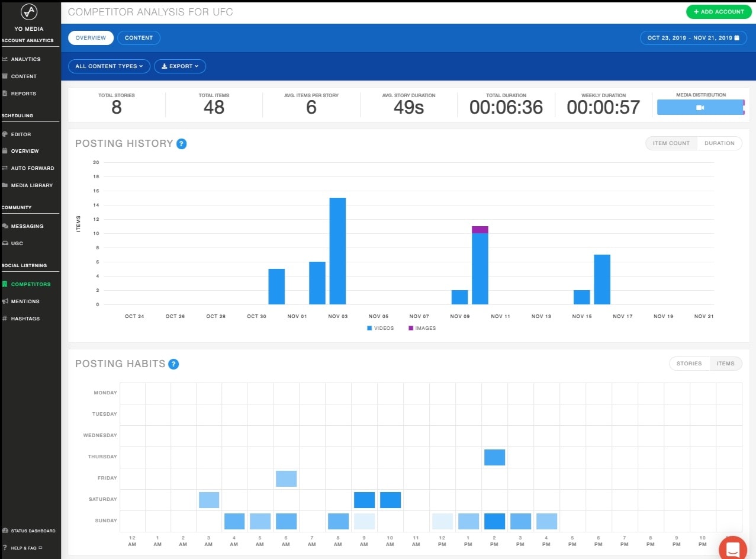Open the Analytics sidebar icon
Screen dimensions: 756x559
pos(5,59)
